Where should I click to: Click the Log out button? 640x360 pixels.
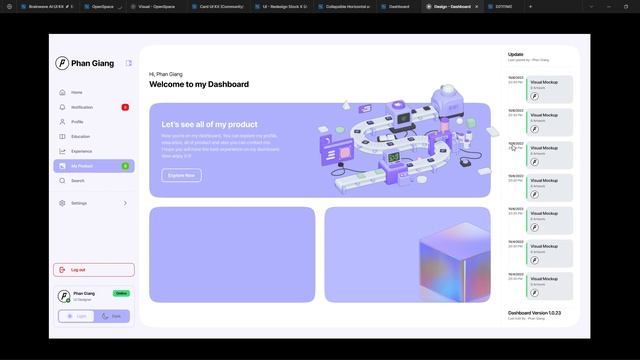[94, 270]
